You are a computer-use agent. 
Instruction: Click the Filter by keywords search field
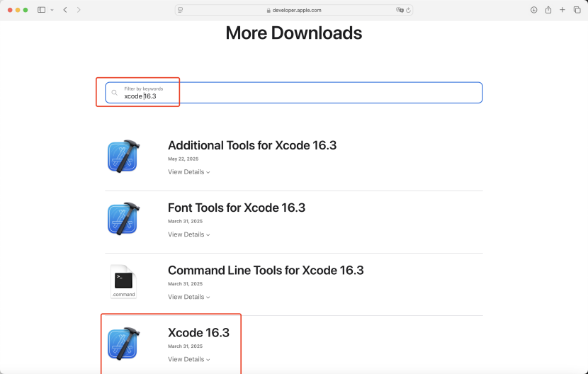point(293,93)
